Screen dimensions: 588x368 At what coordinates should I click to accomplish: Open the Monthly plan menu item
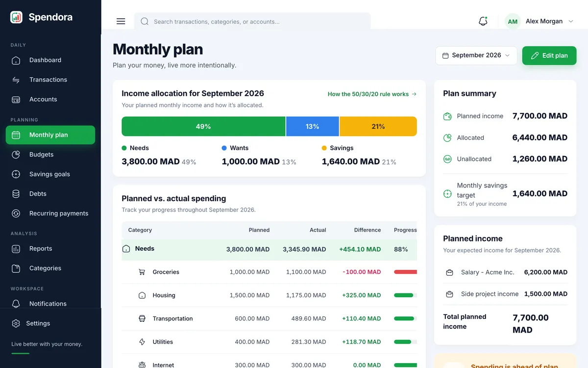(50, 135)
